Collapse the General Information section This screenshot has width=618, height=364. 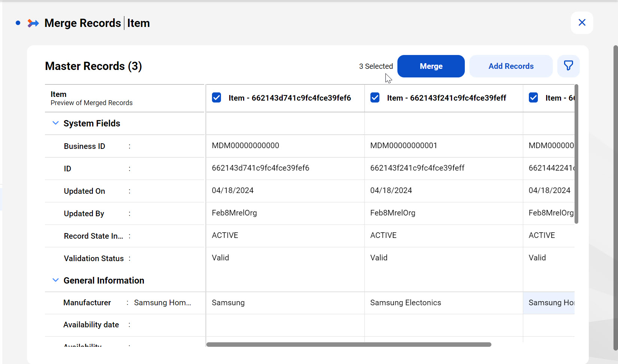[55, 280]
